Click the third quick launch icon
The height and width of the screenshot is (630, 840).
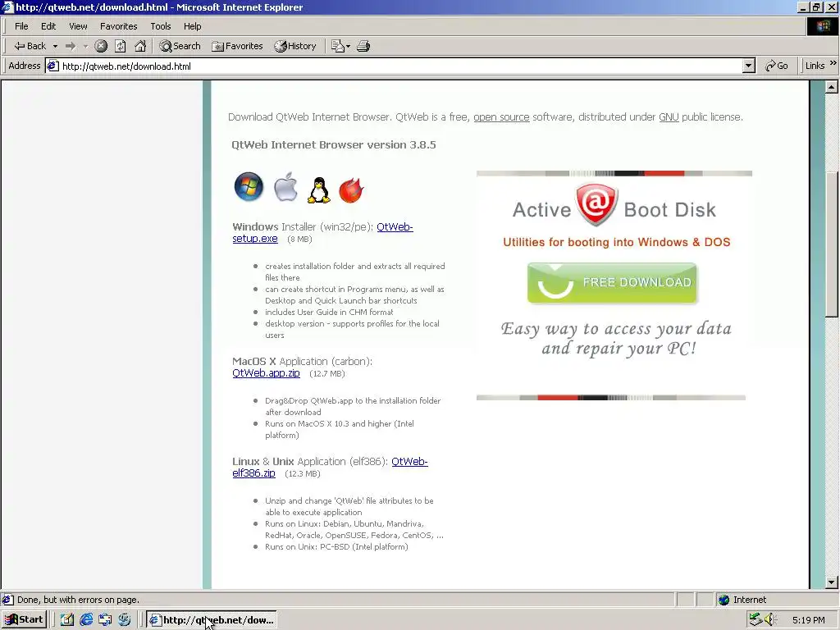coord(105,620)
